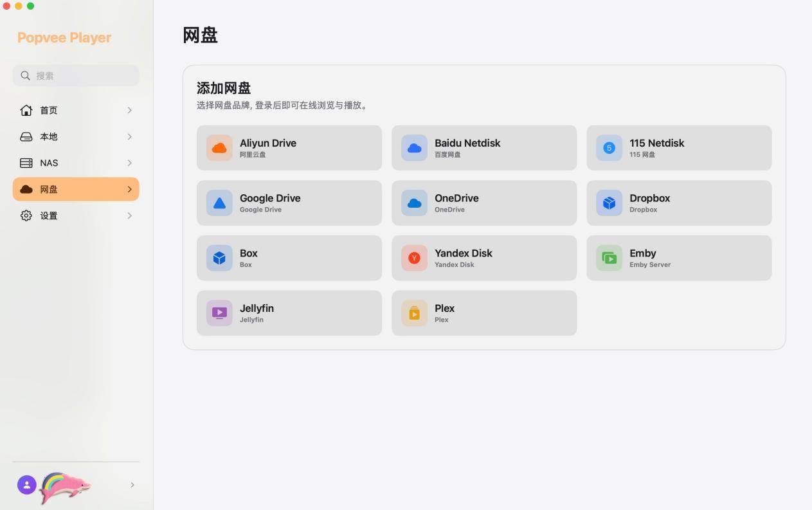Select the Plex card
Image resolution: width=812 pixels, height=510 pixels.
pyautogui.click(x=484, y=313)
